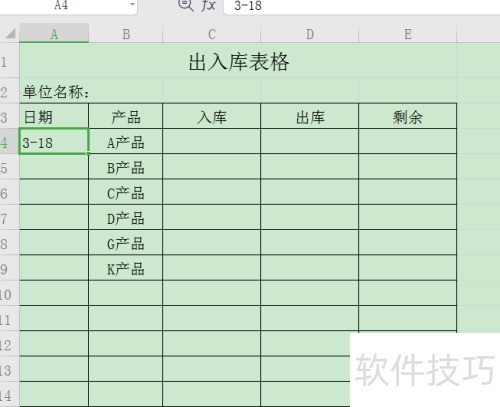Select column C header
The width and height of the screenshot is (500, 407).
(x=212, y=33)
